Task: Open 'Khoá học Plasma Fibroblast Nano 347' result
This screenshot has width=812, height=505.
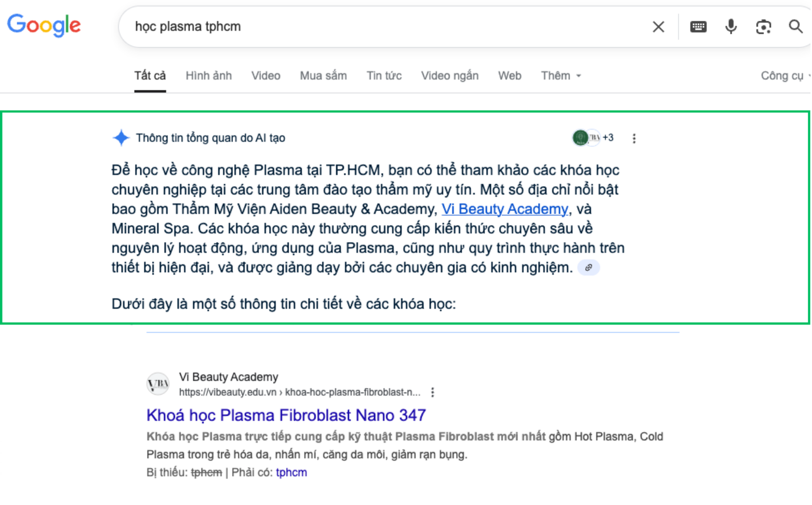Action: coord(286,415)
